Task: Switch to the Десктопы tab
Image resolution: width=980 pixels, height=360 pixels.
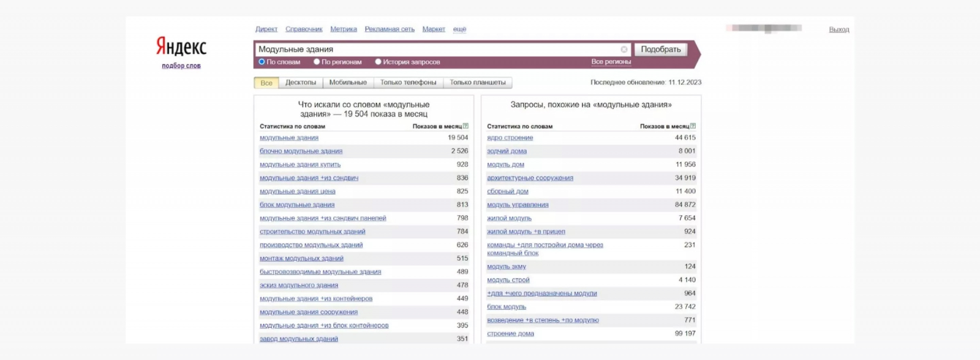Action: 301,83
